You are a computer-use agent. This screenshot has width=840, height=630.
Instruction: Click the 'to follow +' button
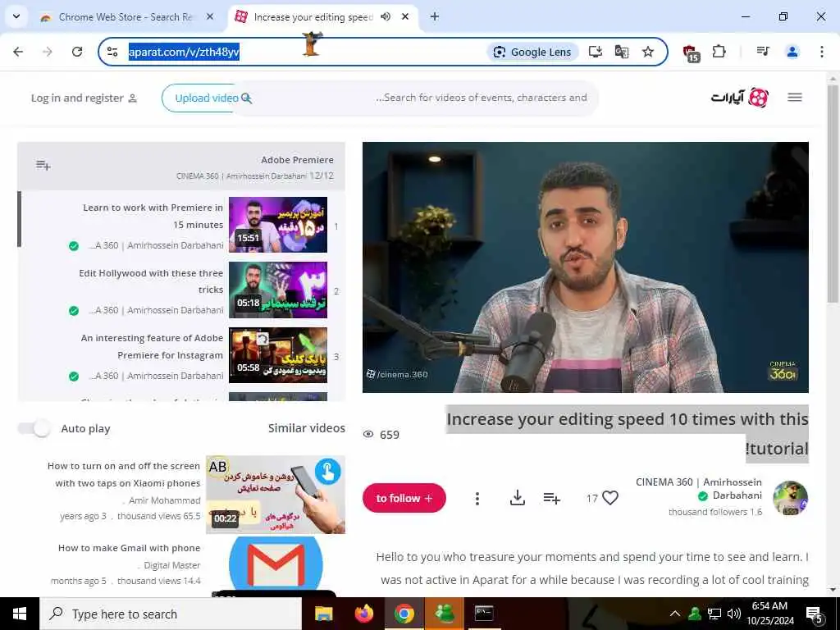(404, 498)
